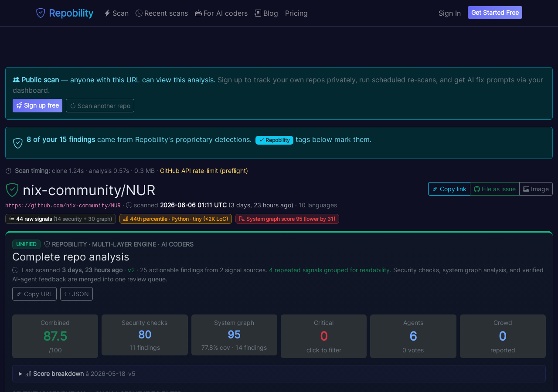The image size is (558, 392).
Task: Click the Sign up free button
Action: click(x=37, y=105)
